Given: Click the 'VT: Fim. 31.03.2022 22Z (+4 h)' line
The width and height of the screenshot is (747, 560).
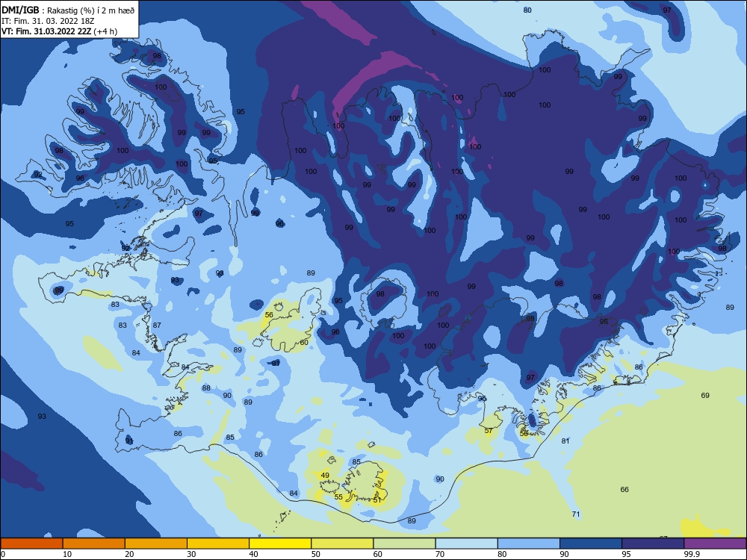Looking at the screenshot, I should click(x=59, y=31).
